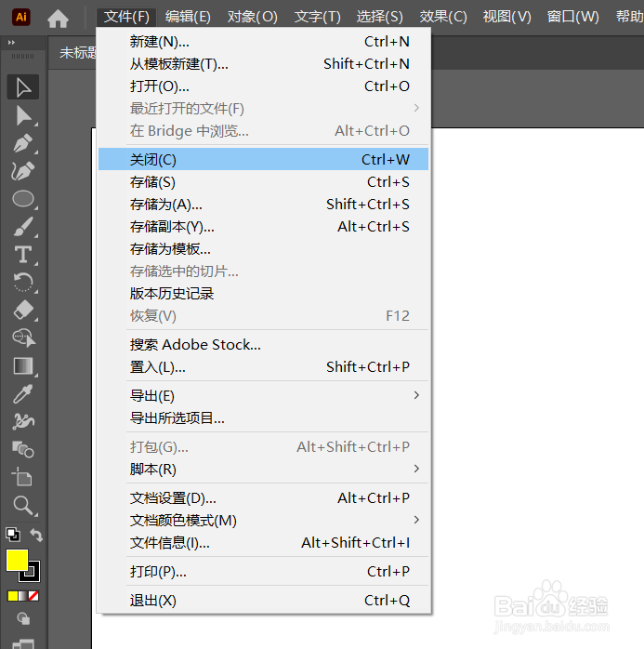Viewport: 644px width, 649px height.
Task: Choose 搜索 Adobe Stock...
Action: [x=263, y=344]
